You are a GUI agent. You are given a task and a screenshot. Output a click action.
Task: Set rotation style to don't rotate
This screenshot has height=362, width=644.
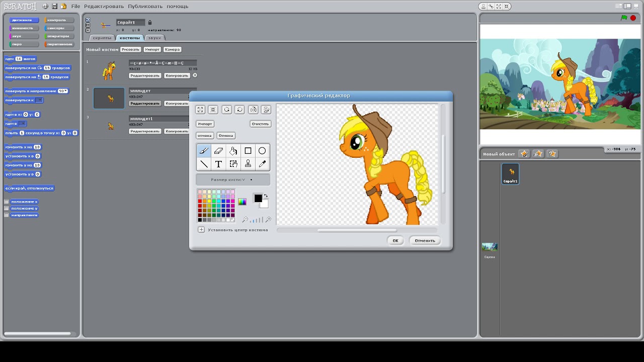(x=88, y=30)
